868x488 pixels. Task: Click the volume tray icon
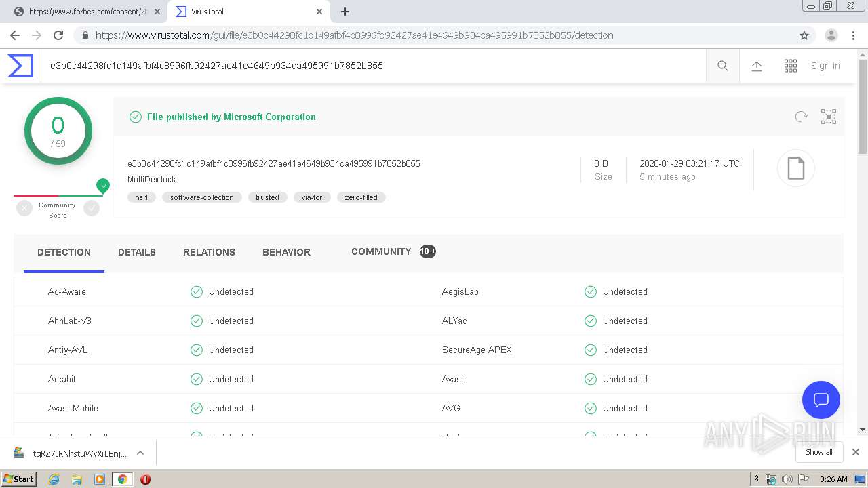[x=787, y=479]
